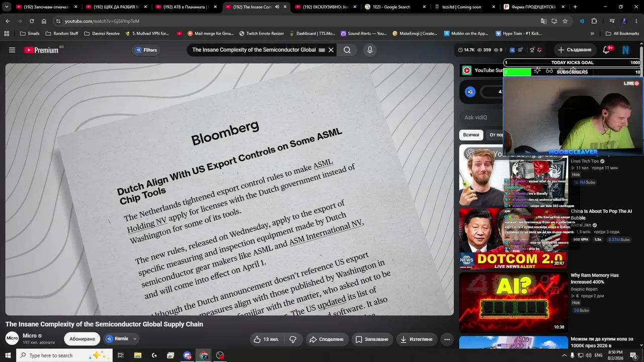Switch to the Фирма ПРОДУЦЕНТСКА tab
The width and height of the screenshot is (644, 362).
(534, 7)
